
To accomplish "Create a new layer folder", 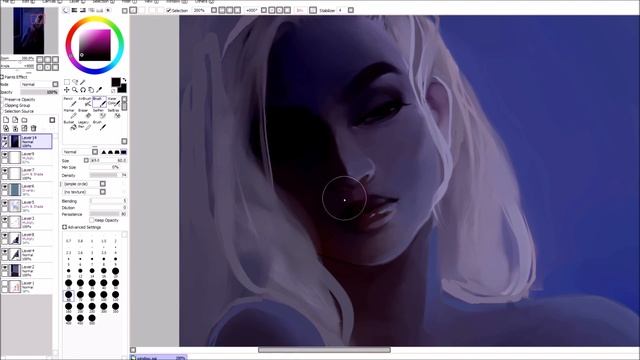I will coord(24,120).
